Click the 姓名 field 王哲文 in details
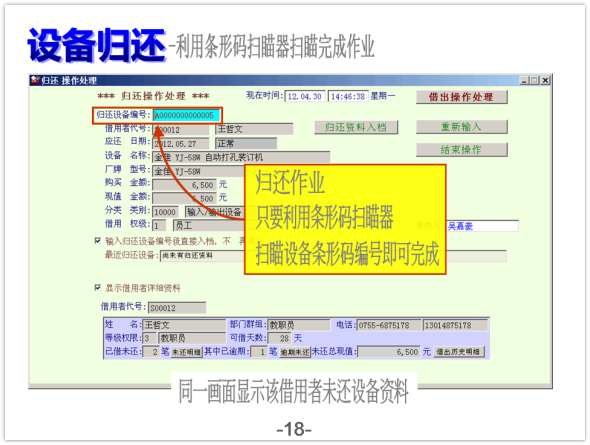Image resolution: width=590 pixels, height=445 pixels. (x=184, y=325)
